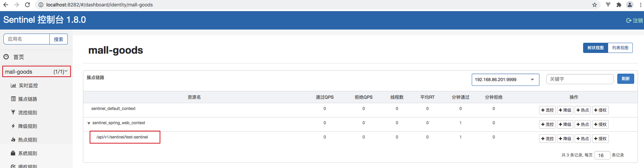Click the lock icon beside 系统规则

[x=13, y=153]
